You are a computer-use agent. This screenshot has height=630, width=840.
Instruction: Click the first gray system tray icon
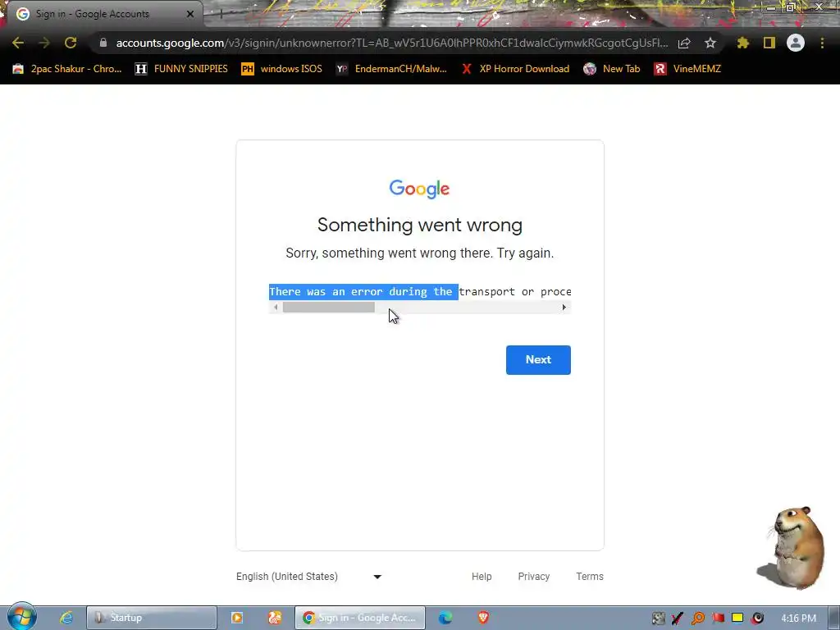tap(659, 619)
